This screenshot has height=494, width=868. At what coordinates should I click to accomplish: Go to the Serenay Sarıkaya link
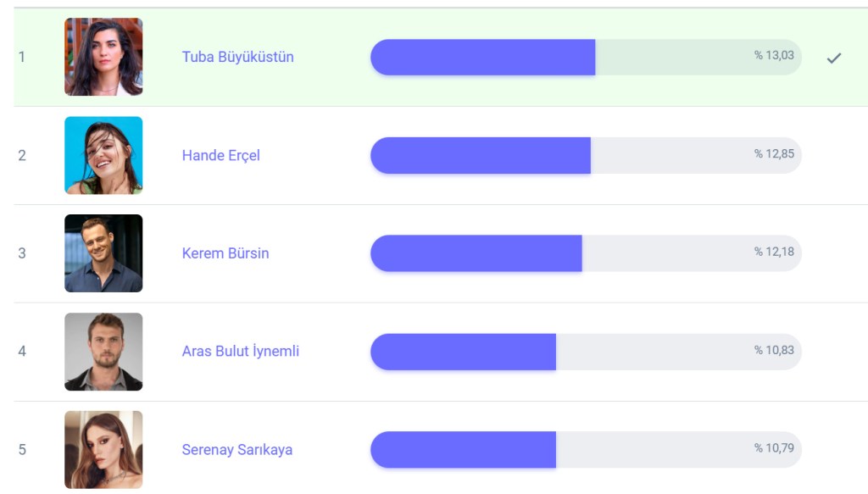tap(236, 450)
